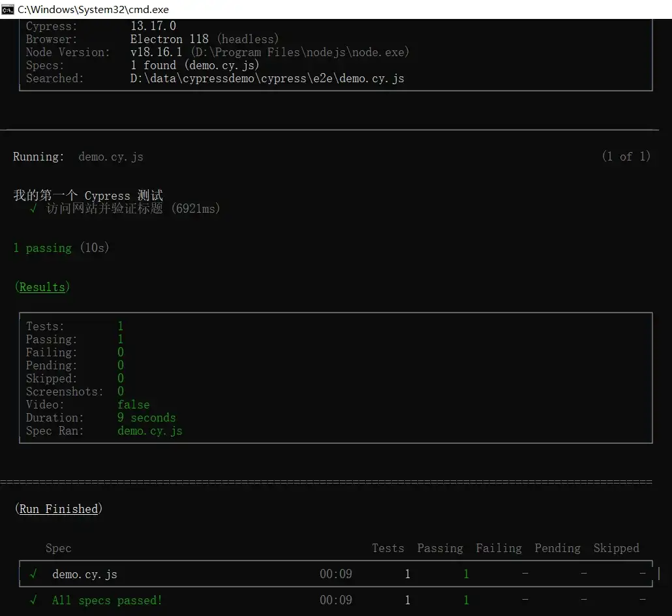Click the 00:09 time in All specs passed row
672x616 pixels.
pos(335,600)
